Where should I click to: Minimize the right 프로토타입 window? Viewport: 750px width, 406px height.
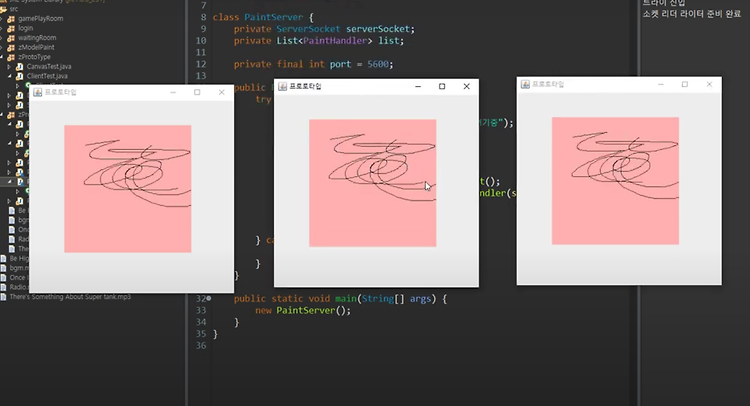click(661, 84)
